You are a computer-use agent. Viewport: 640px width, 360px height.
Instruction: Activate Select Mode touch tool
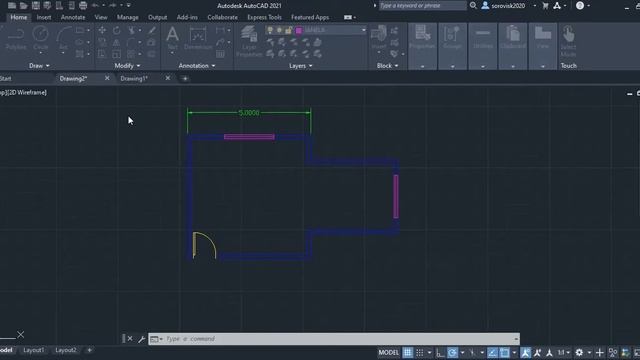[x=568, y=41]
